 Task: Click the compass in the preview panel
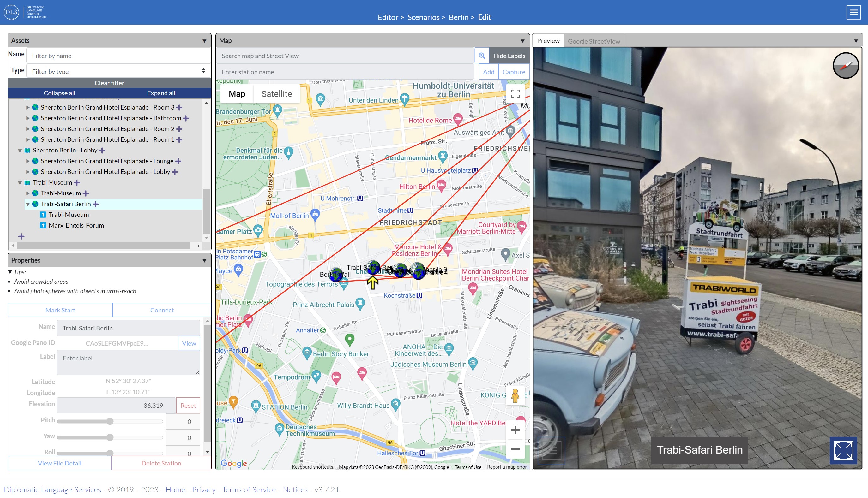tap(845, 65)
